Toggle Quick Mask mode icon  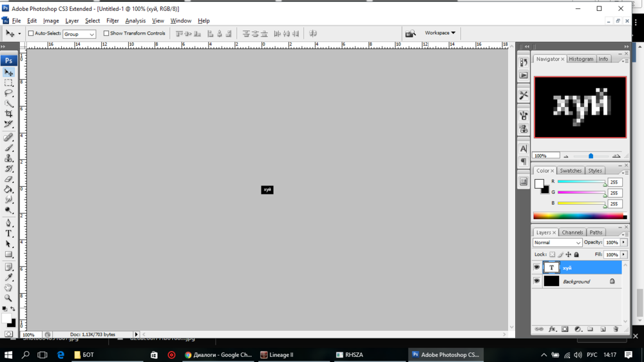pos(8,334)
